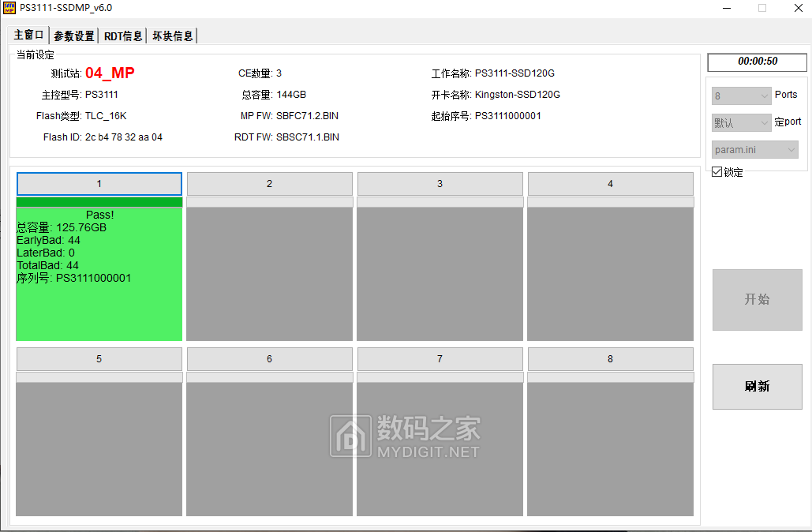Image resolution: width=812 pixels, height=532 pixels.
Task: Toggle the 锁定 checkbox
Action: (x=717, y=172)
